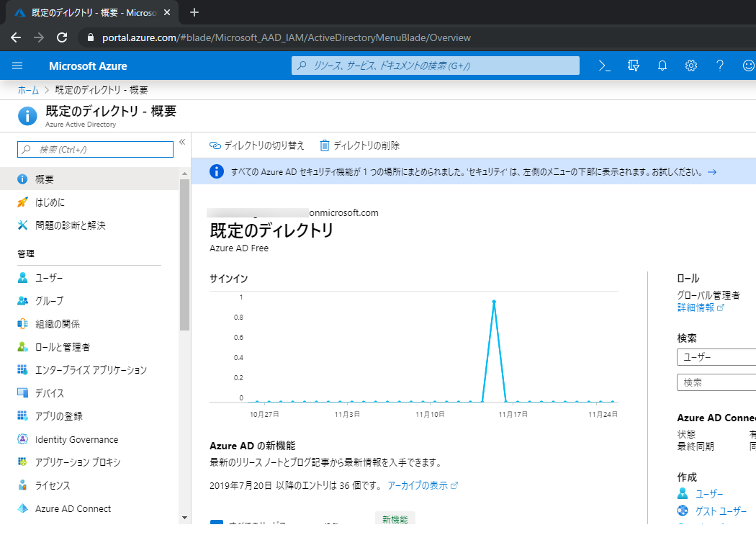Open ライセンス in the sidebar
Viewport: 756px width, 553px height.
[x=89, y=485]
